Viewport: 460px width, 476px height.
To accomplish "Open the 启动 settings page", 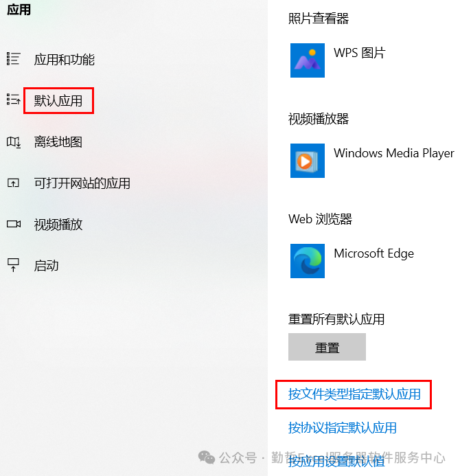I will coord(46,266).
